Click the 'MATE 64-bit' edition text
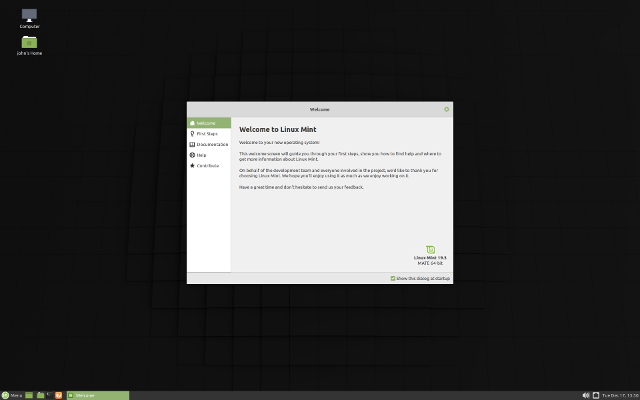Screen dimensions: 640x400 click(x=430, y=263)
